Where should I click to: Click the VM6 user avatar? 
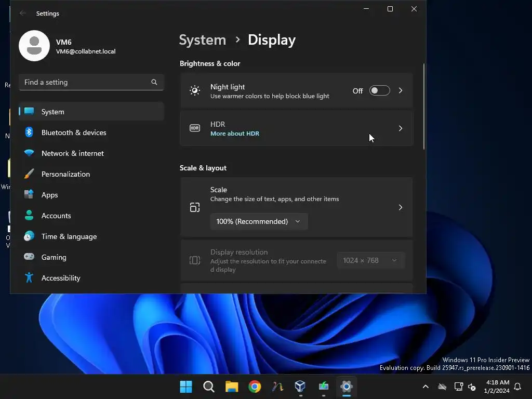click(x=34, y=46)
